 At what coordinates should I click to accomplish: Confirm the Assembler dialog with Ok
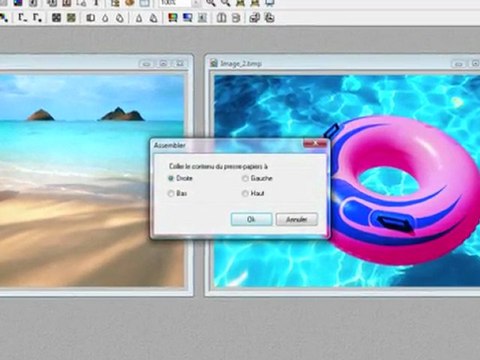tap(251, 219)
